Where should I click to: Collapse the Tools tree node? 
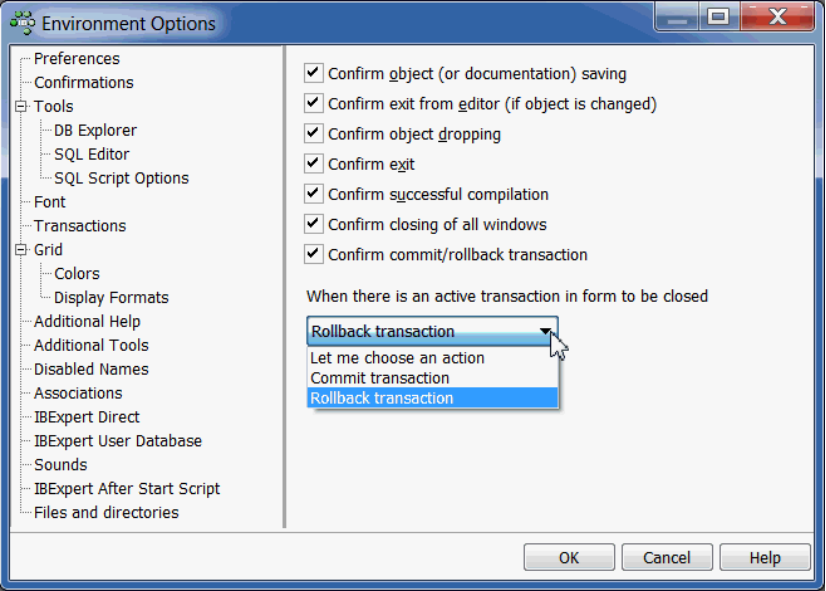(21, 106)
